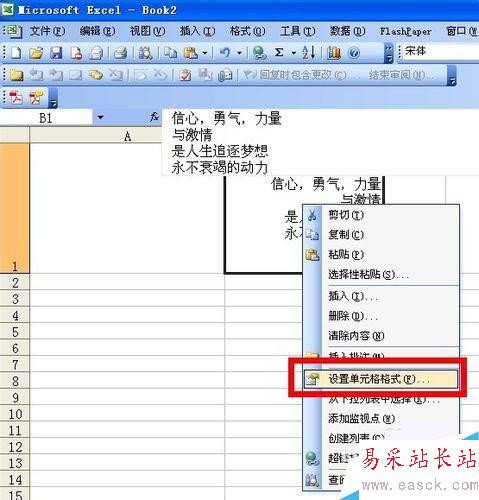Image resolution: width=479 pixels, height=500 pixels.
Task: Click the Name Box showing B1
Action: coord(46,117)
